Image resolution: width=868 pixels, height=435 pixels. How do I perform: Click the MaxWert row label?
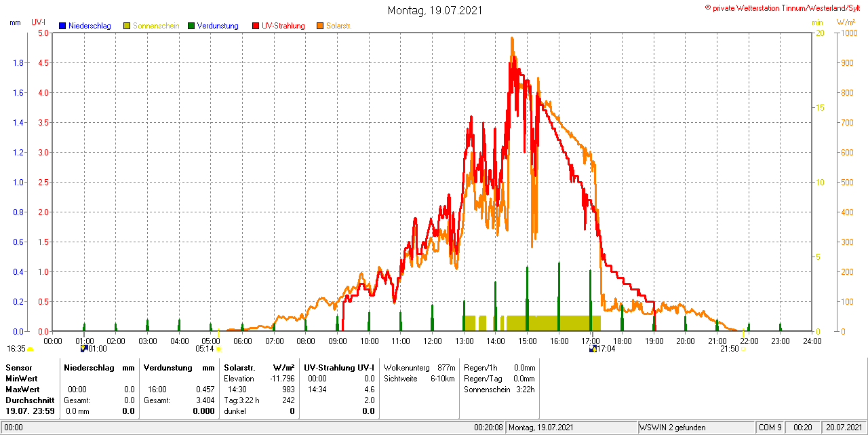click(22, 390)
